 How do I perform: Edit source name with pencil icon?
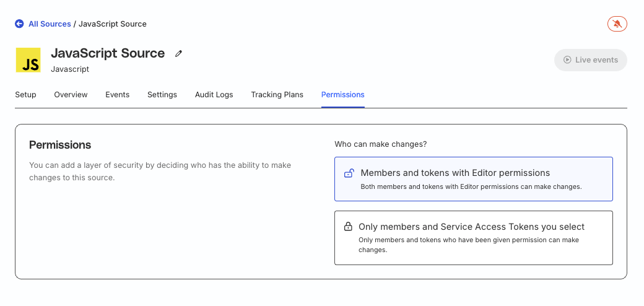178,53
